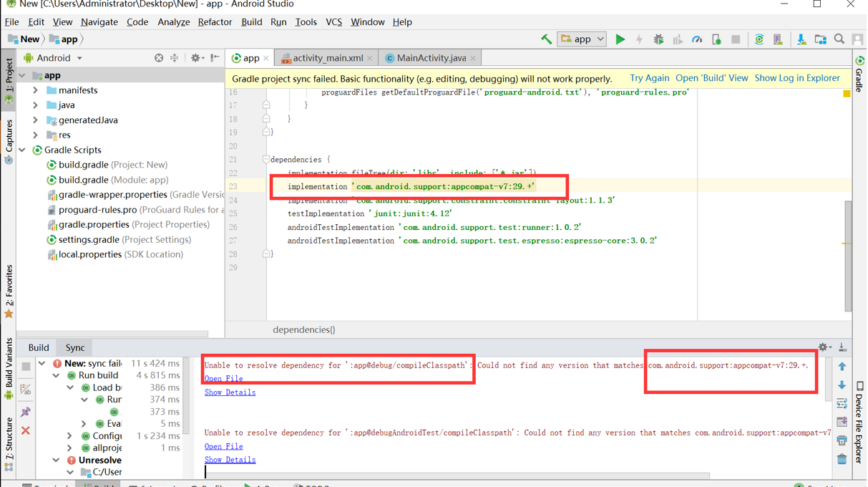Viewport: 868px width, 487px height.
Task: Collapse the app module node
Action: [x=22, y=75]
